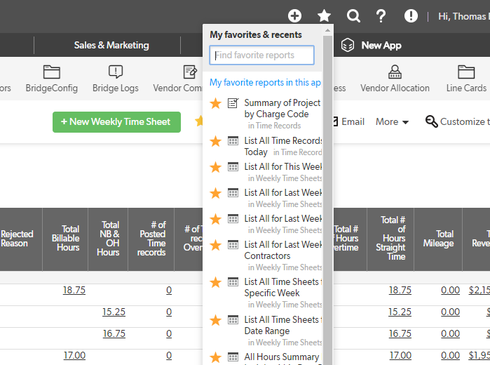Image resolution: width=490 pixels, height=365 pixels.
Task: Open the favorites star icon in top bar
Action: pyautogui.click(x=324, y=16)
